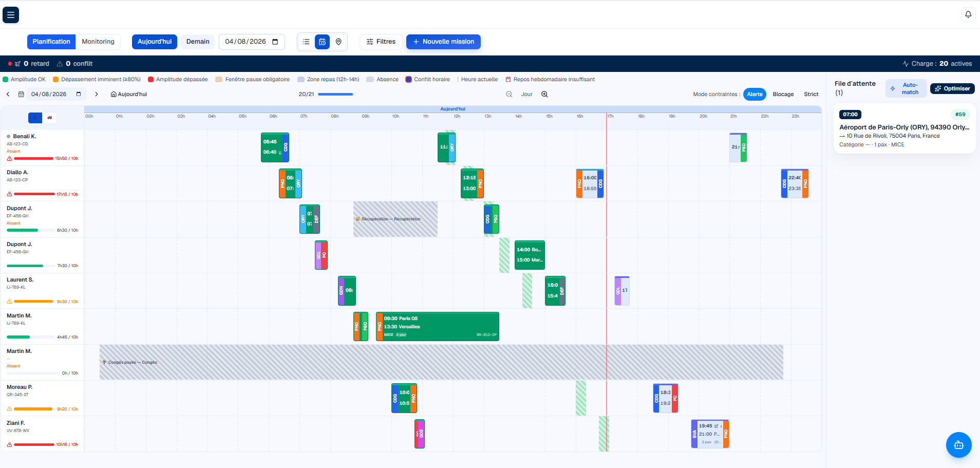The height and width of the screenshot is (468, 980).
Task: Click the Congés payés absence block
Action: 441,362
